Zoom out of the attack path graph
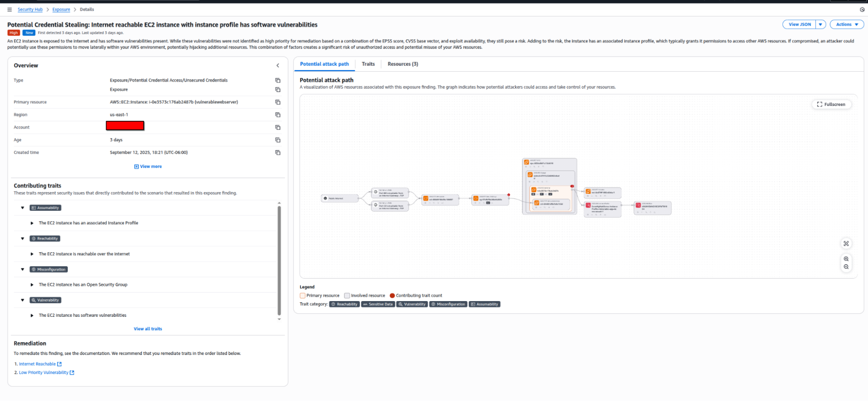This screenshot has height=401, width=868. pos(846,266)
